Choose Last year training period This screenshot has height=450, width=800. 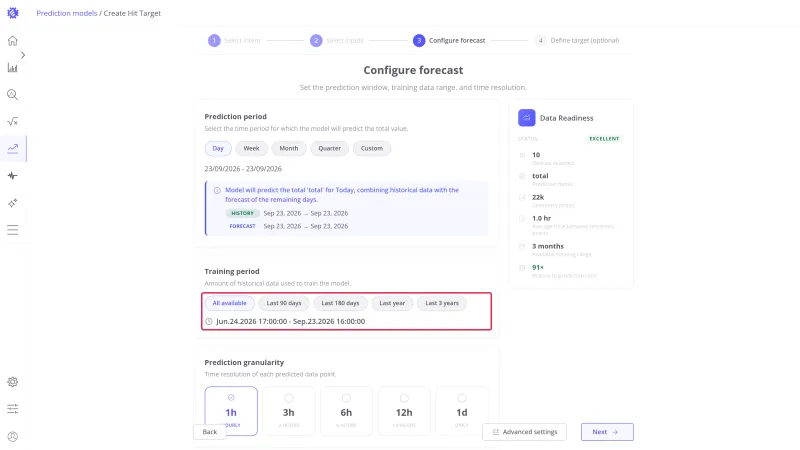392,303
